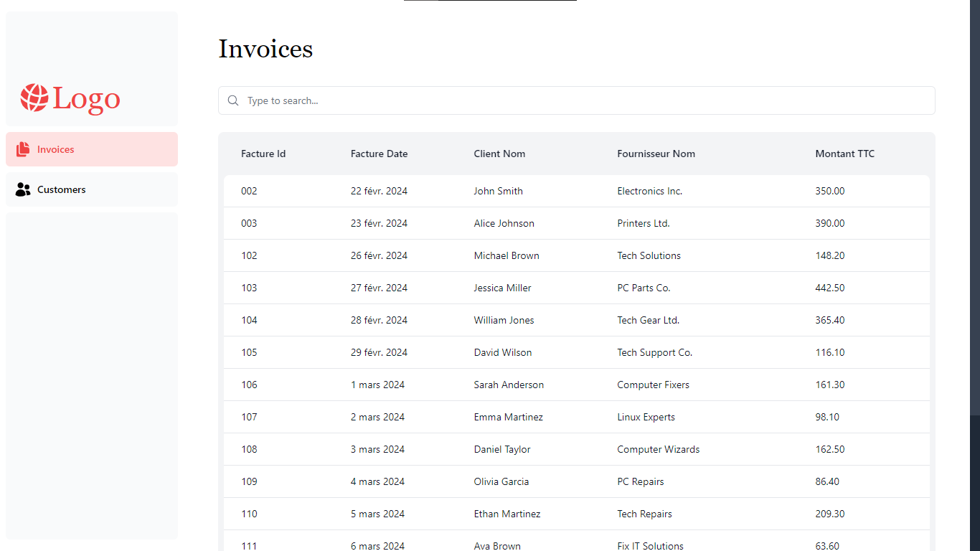The height and width of the screenshot is (551, 980).
Task: Click the globe logo icon
Action: point(34,98)
